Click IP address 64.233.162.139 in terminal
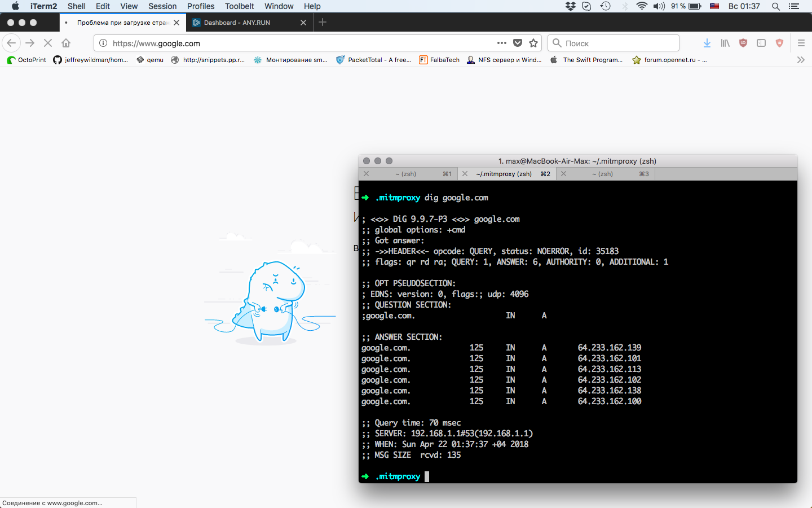The height and width of the screenshot is (508, 812). 610,348
